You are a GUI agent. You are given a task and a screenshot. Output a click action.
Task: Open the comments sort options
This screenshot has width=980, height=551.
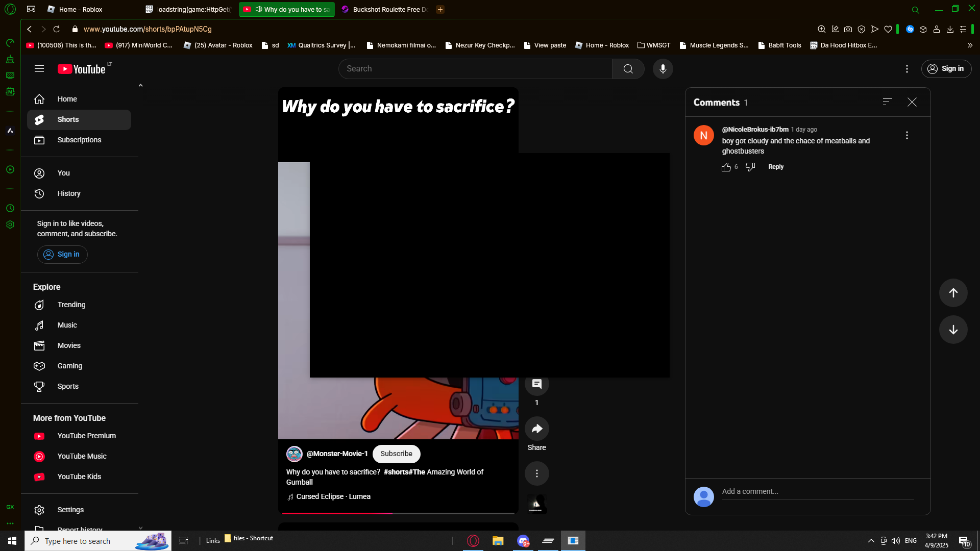[887, 102]
